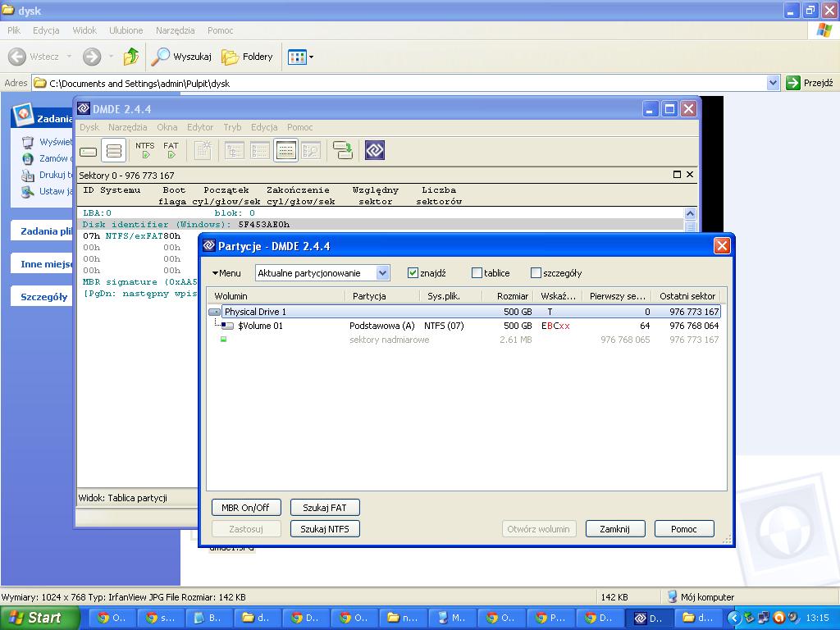
Task: Click the list with magnifier icon in DMDE toolbar
Action: pyautogui.click(x=311, y=151)
